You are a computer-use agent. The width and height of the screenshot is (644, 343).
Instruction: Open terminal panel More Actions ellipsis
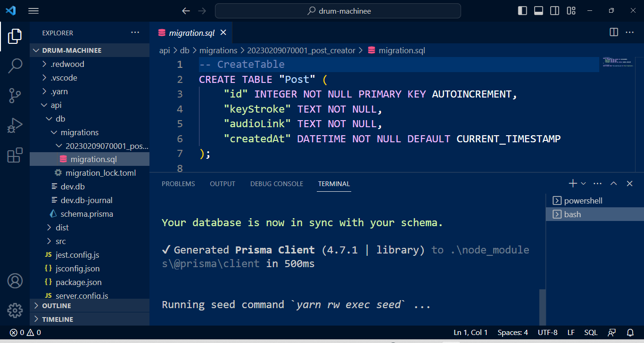pos(597,183)
